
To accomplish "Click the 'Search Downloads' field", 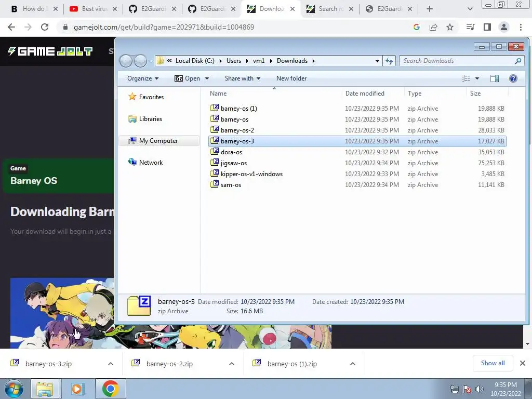I will [x=458, y=61].
